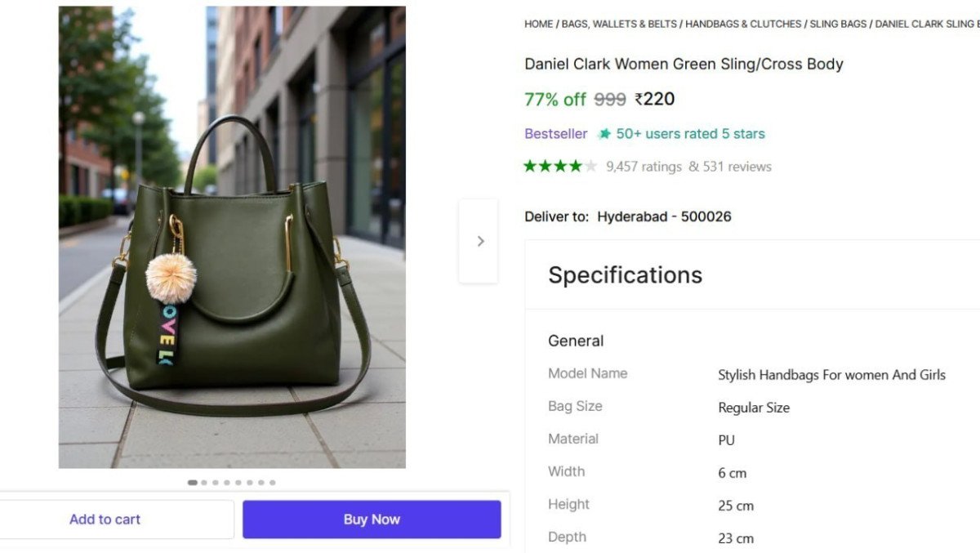Add the sling bag to cart
The height and width of the screenshot is (553, 980).
click(x=105, y=520)
